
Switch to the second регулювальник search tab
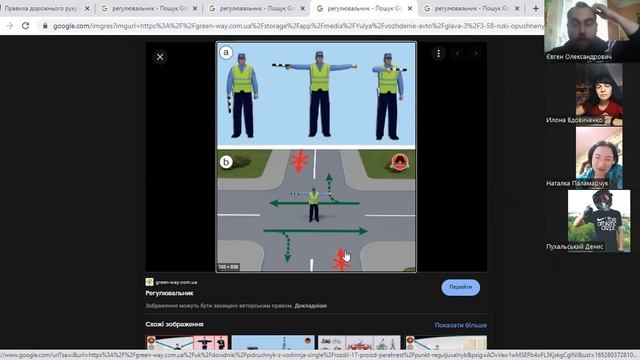pos(149,8)
